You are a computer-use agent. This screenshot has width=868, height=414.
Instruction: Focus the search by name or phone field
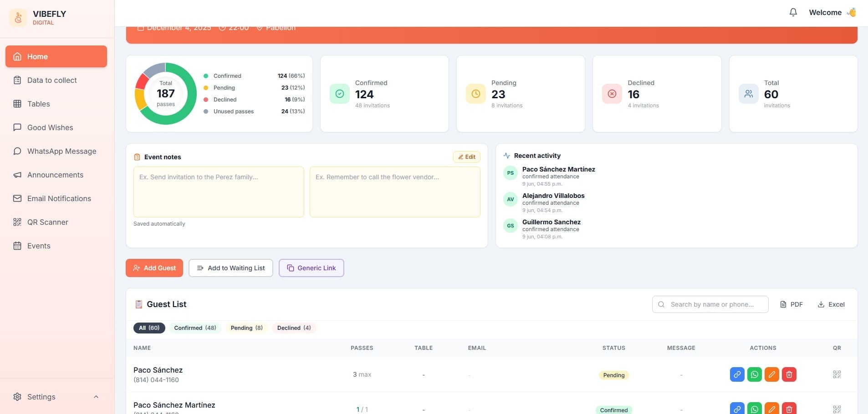tap(710, 304)
